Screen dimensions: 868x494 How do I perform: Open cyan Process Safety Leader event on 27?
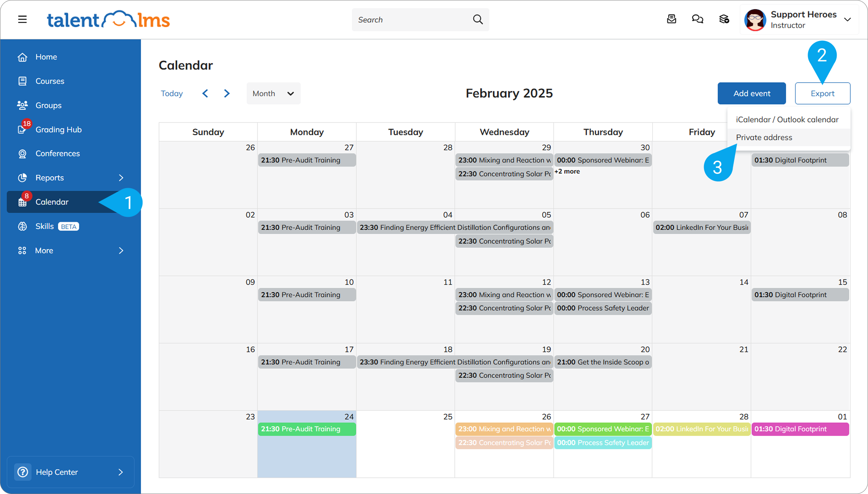coord(603,443)
